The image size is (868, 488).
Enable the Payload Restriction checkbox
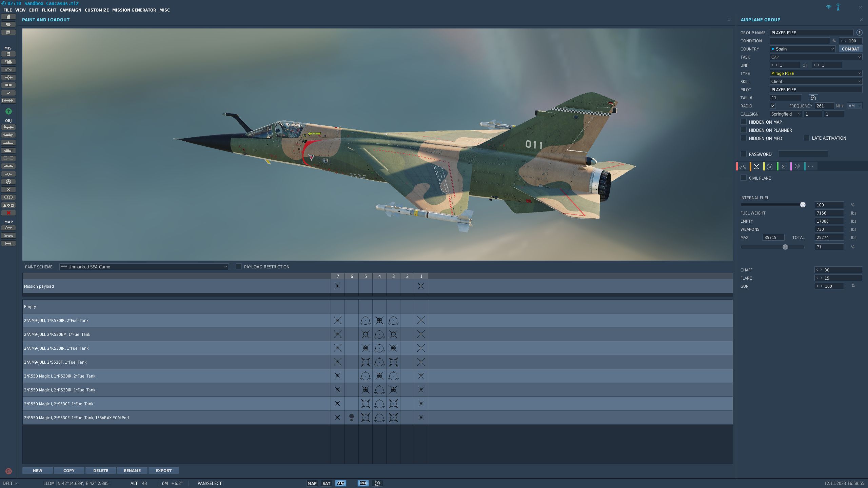[239, 267]
